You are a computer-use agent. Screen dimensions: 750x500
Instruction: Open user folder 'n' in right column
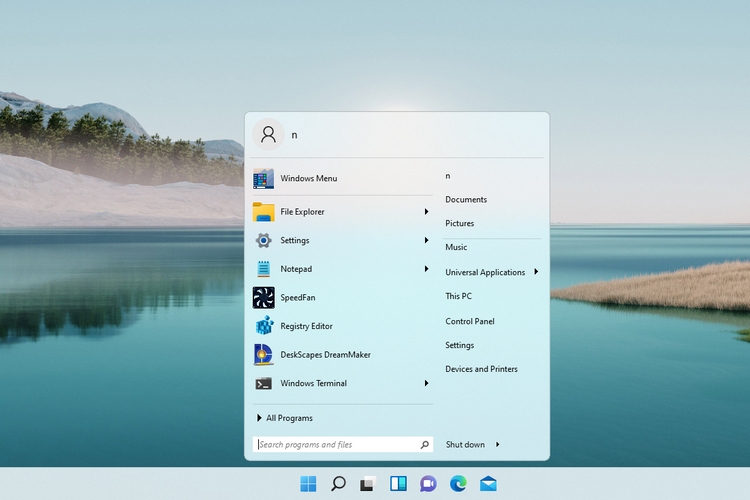[x=448, y=176]
